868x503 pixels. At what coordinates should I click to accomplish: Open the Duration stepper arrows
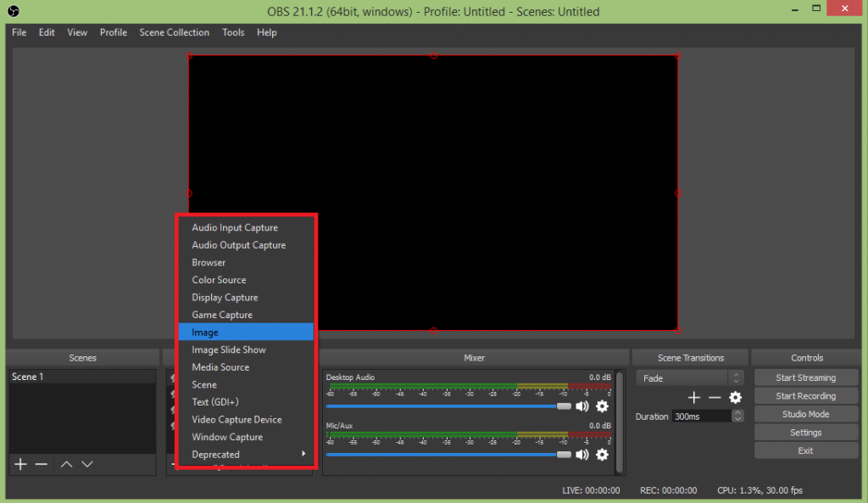click(736, 416)
